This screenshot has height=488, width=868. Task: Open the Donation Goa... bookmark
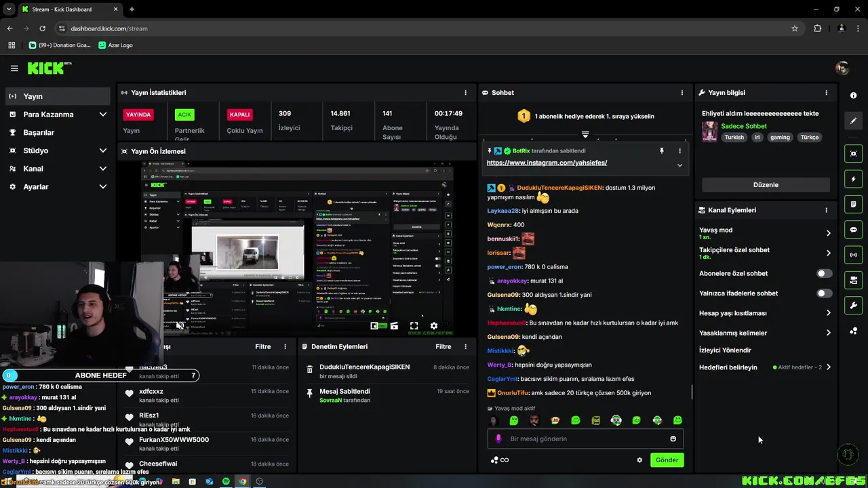[x=60, y=45]
